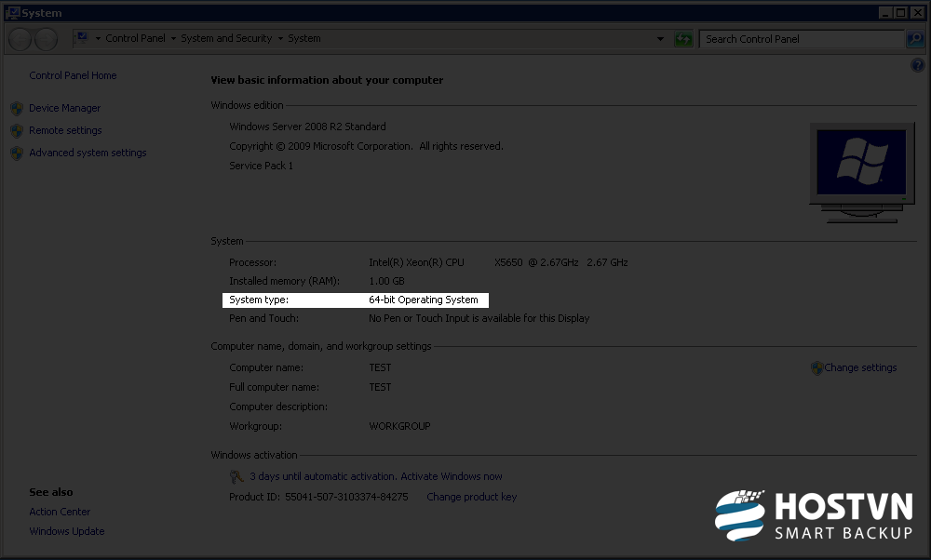Click the System window title bar icon

pyautogui.click(x=12, y=12)
